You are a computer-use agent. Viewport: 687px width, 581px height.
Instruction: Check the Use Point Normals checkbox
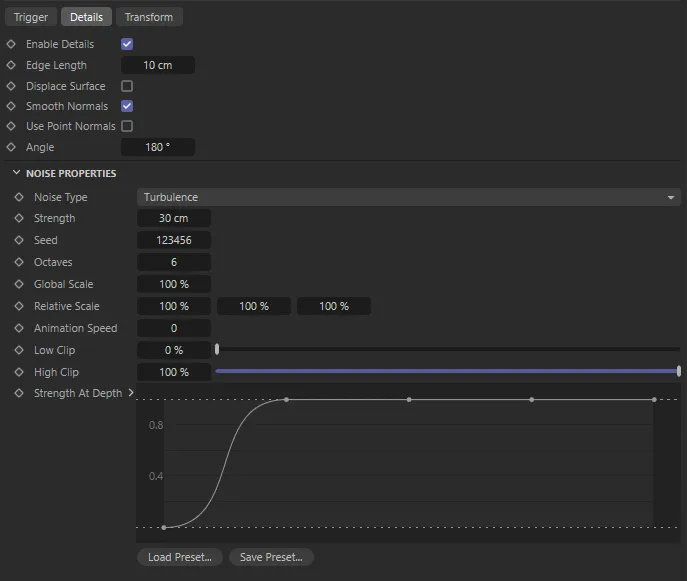click(127, 126)
